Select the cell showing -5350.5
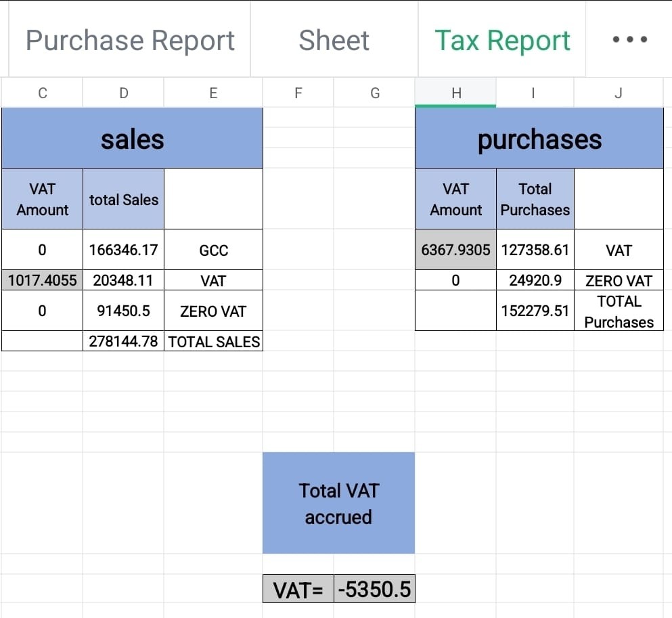The width and height of the screenshot is (672, 618). click(374, 589)
